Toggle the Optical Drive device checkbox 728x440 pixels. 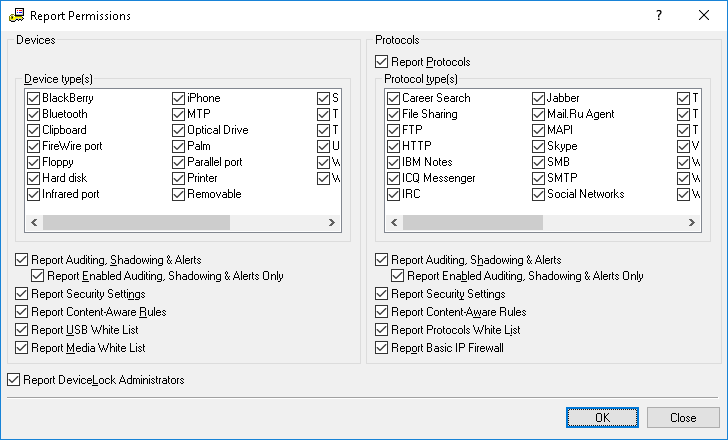[x=179, y=130]
